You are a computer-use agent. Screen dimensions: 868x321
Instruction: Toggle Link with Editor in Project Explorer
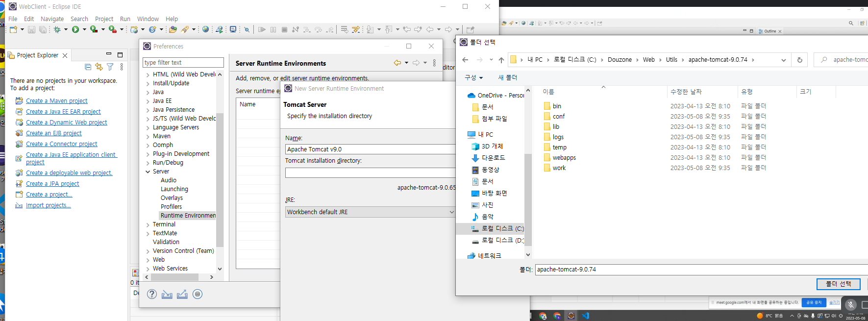click(x=99, y=67)
